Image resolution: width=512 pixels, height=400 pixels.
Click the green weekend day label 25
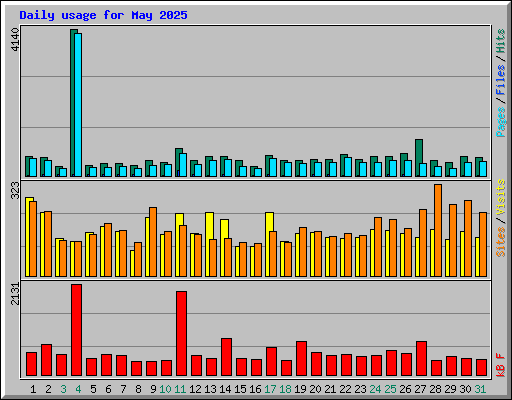[390, 389]
